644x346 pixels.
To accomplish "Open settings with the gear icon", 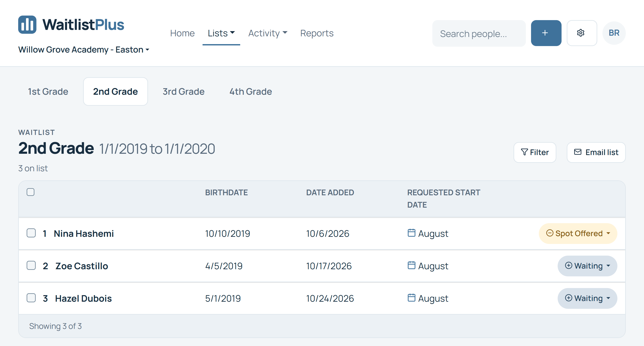I will (x=581, y=33).
